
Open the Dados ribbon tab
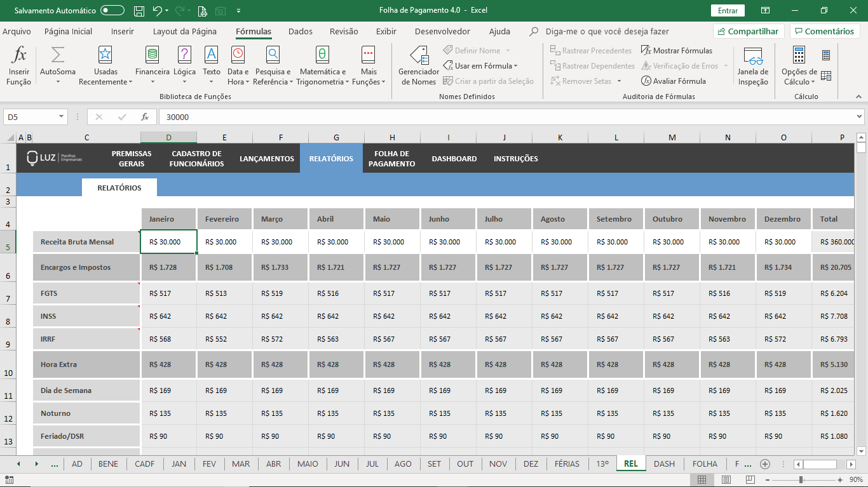tap(300, 31)
